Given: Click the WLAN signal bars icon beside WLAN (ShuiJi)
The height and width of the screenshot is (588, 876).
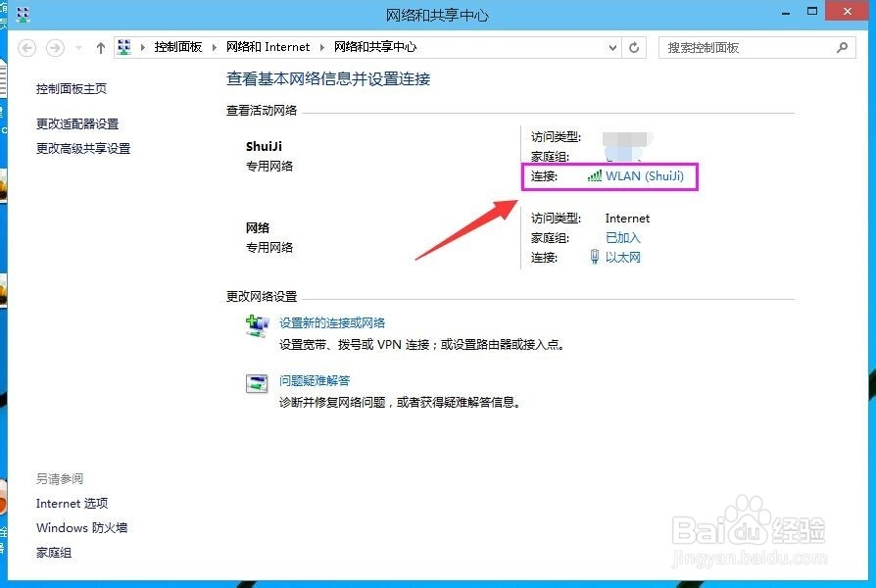Looking at the screenshot, I should click(596, 176).
